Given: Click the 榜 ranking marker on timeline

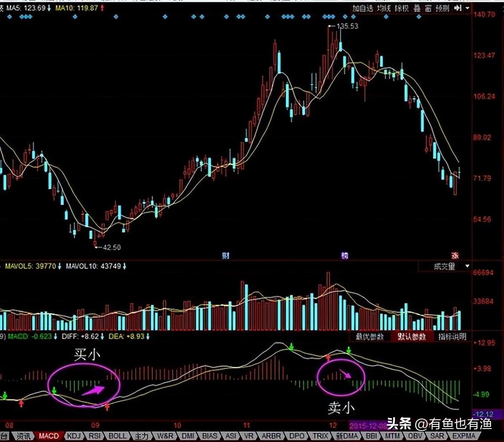Looking at the screenshot, I should click(x=344, y=255).
